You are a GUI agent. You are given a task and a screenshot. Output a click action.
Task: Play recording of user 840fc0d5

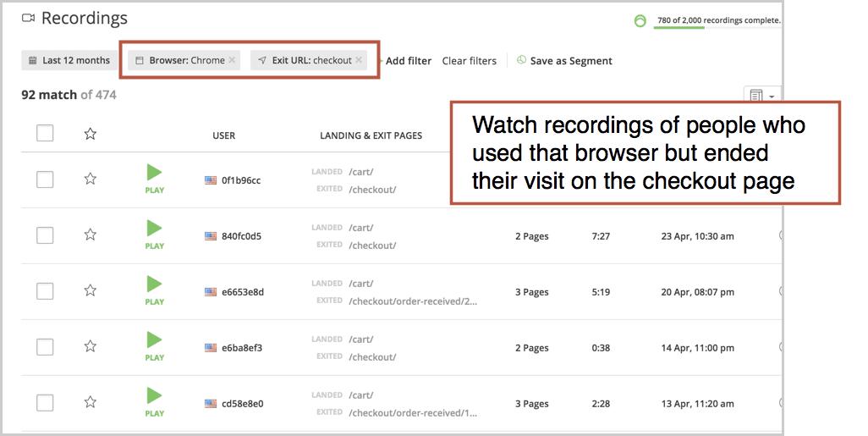[154, 235]
